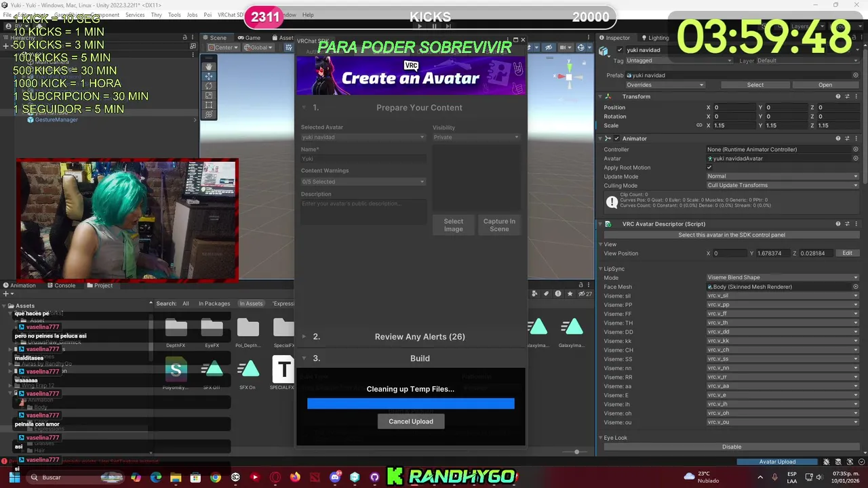Collapse the Transform component foldout
868x488 pixels.
[x=600, y=96]
